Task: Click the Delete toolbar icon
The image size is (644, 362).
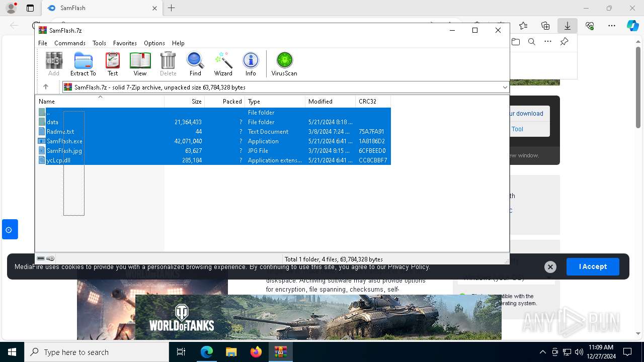Action: pos(168,64)
